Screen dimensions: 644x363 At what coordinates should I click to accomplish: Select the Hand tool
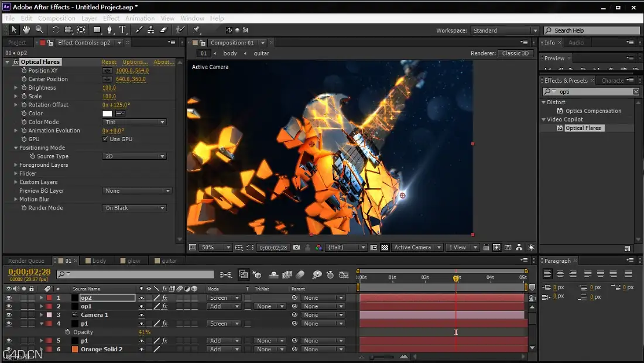point(26,29)
